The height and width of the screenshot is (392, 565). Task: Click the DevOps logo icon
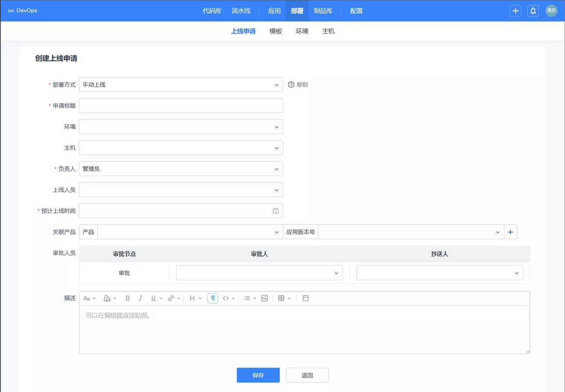11,11
